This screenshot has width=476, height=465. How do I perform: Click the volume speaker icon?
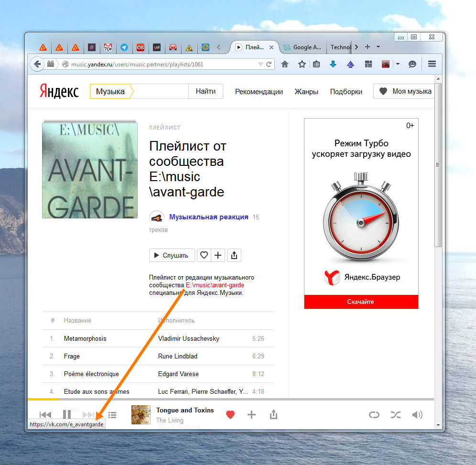tap(417, 415)
